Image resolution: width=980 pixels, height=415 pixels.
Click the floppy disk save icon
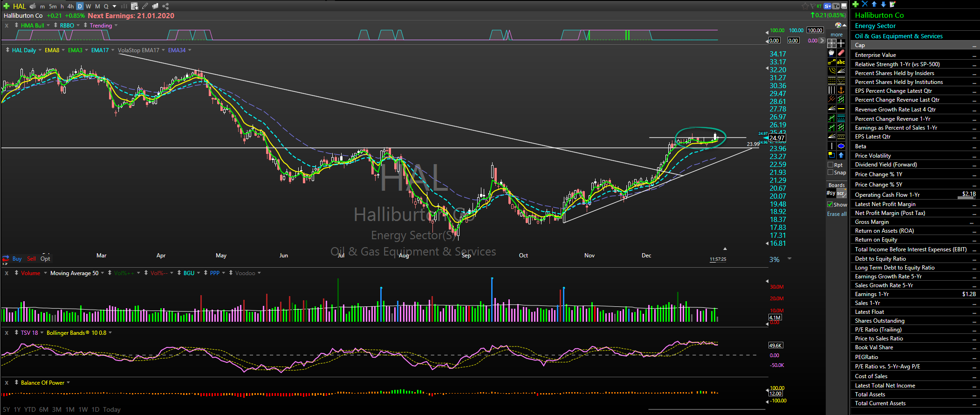coord(844,6)
